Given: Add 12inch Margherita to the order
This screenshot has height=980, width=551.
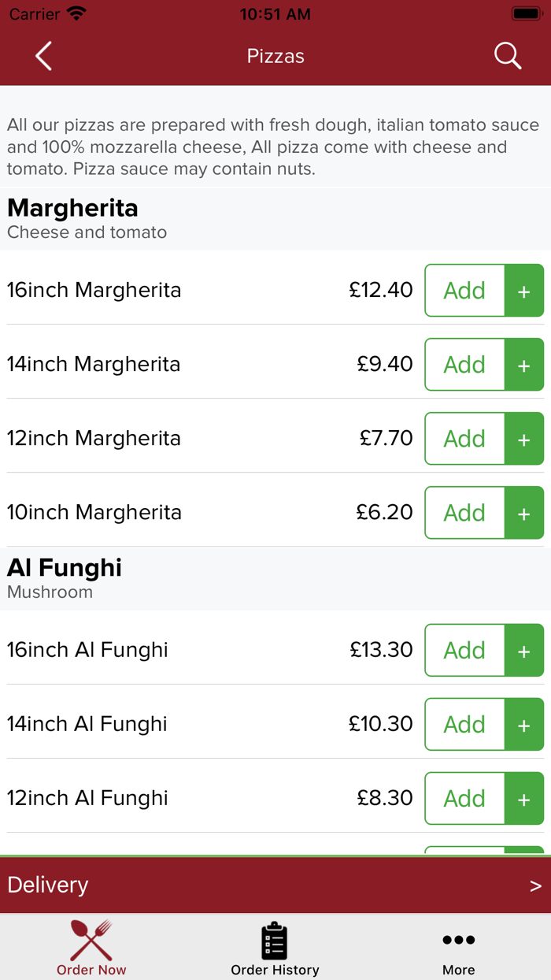Looking at the screenshot, I should tap(464, 439).
